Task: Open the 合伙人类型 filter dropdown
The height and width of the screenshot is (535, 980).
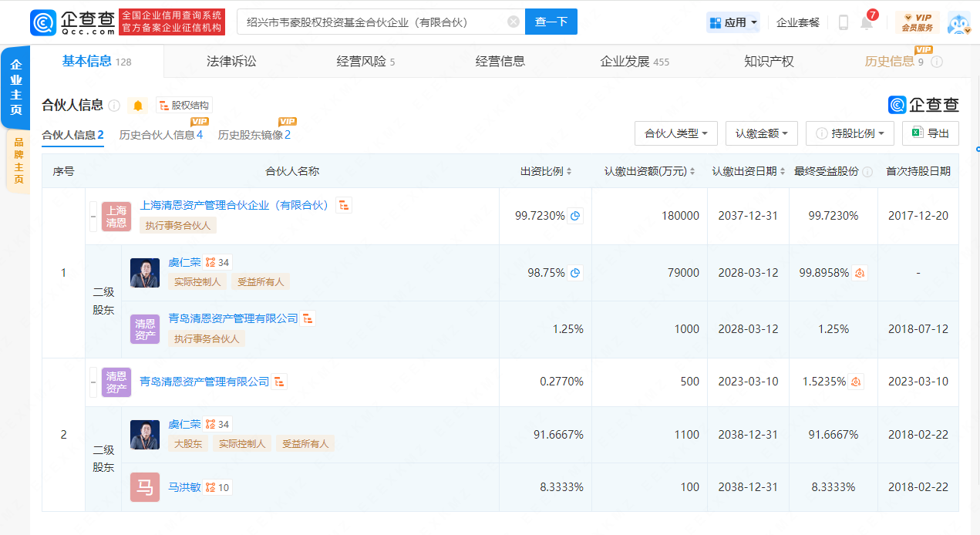Action: pos(676,133)
